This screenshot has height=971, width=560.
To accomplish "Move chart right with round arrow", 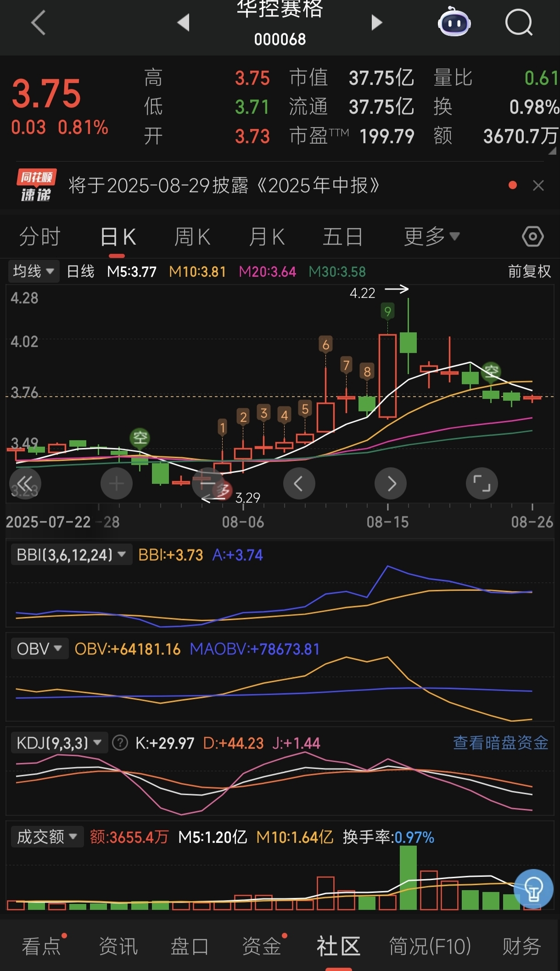I will 391,483.
